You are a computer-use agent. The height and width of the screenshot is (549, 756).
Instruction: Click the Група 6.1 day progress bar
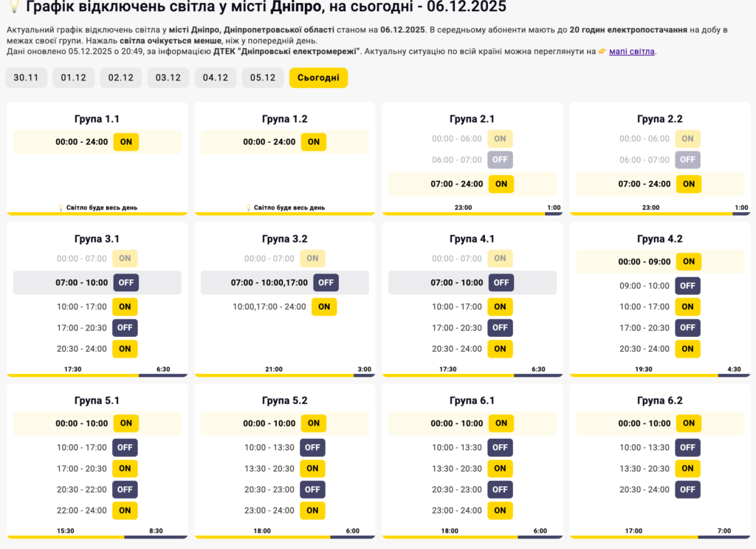point(472,536)
